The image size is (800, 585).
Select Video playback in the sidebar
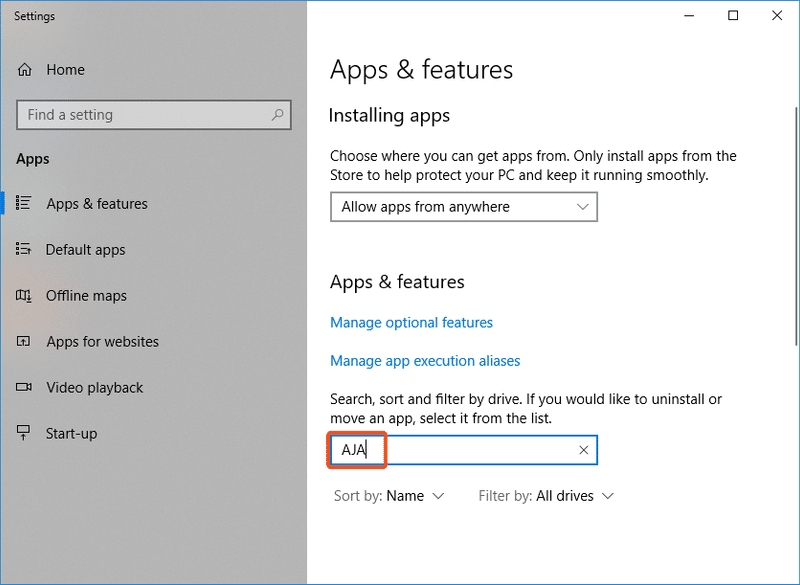point(95,388)
